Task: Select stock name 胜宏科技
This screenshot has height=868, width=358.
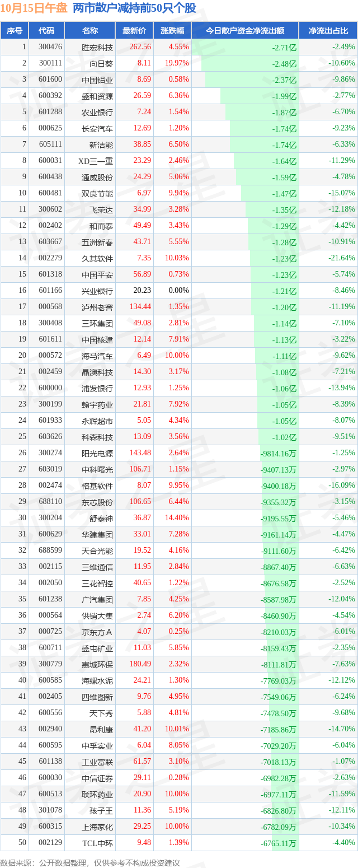Action: pos(97,47)
